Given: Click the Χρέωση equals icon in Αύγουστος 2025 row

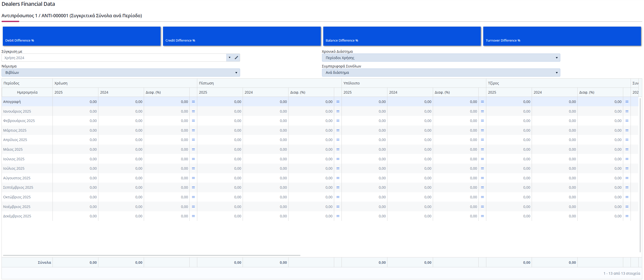Looking at the screenshot, I should click(x=193, y=178).
